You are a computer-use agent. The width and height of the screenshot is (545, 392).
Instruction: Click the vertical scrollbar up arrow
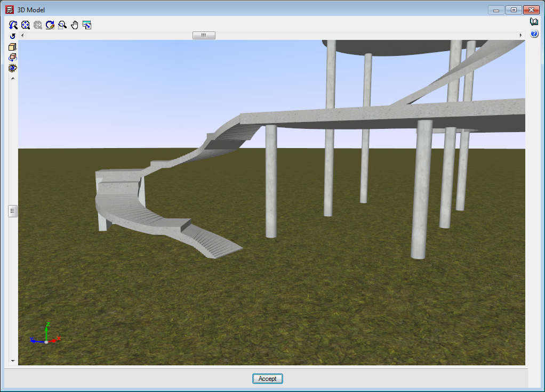click(13, 78)
